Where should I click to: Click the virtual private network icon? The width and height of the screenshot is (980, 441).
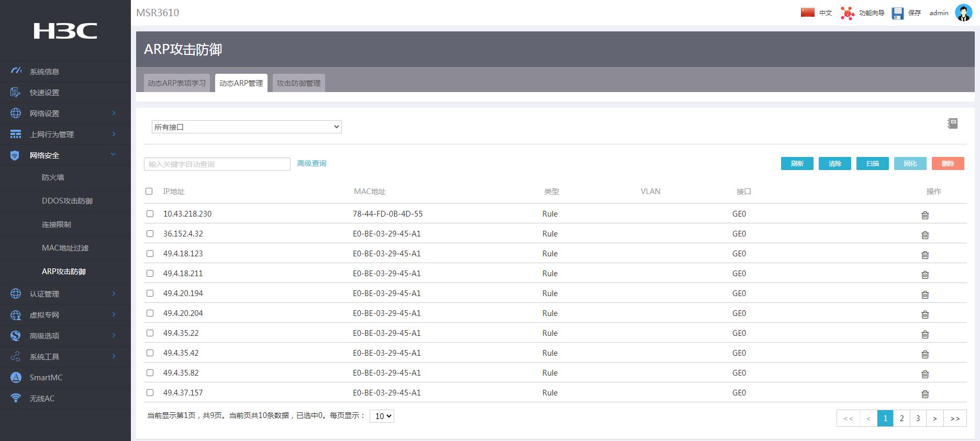16,314
